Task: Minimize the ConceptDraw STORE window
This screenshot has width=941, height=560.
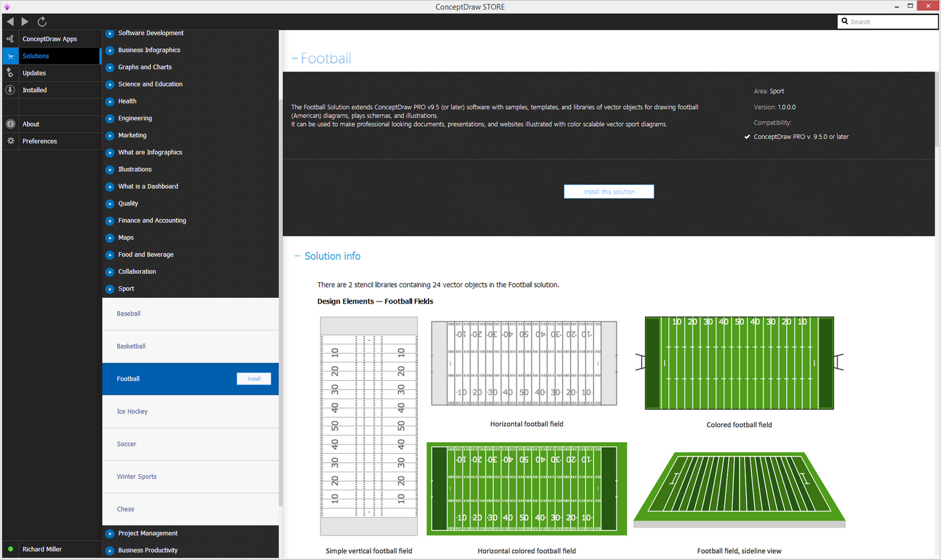Action: pos(896,6)
